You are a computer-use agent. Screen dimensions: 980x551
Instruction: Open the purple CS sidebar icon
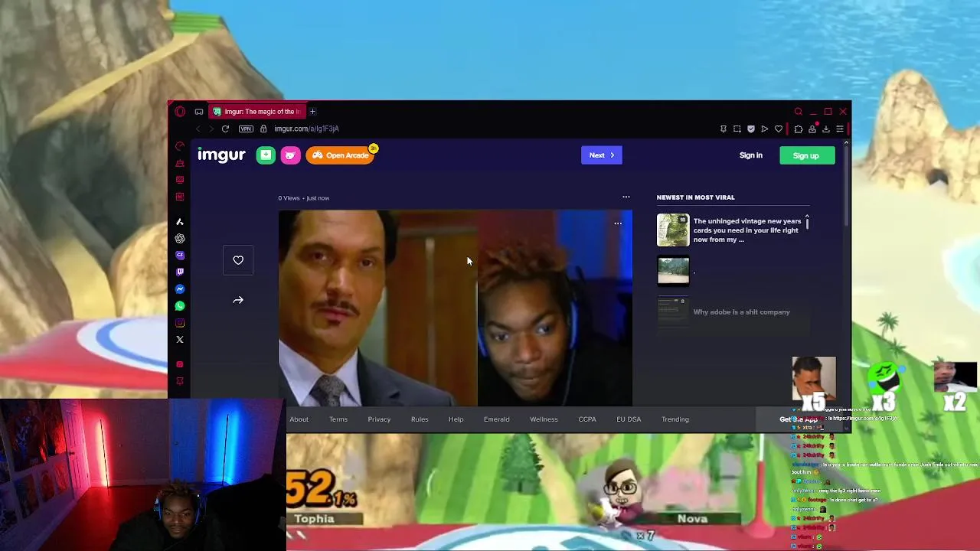[x=180, y=256]
